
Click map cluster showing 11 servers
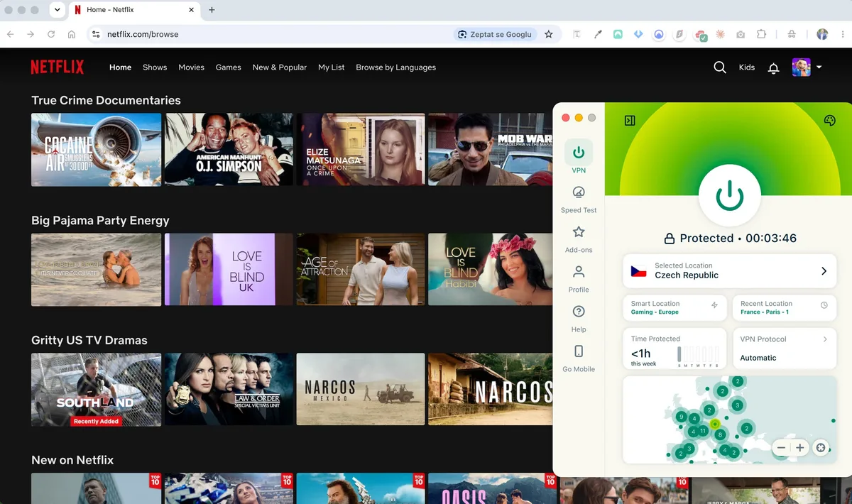coord(703,430)
